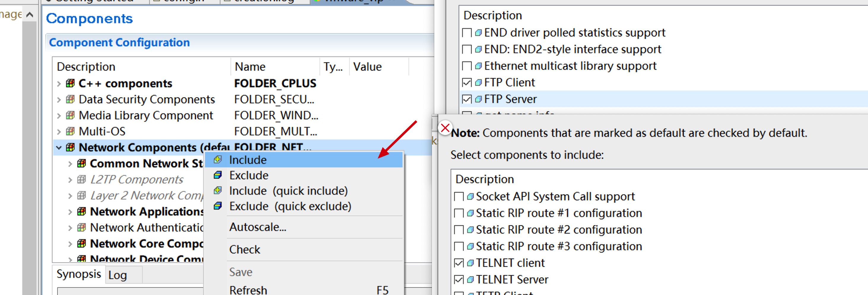Image resolution: width=868 pixels, height=295 pixels.
Task: Click the Include menu entry's cube icon
Action: (x=218, y=159)
